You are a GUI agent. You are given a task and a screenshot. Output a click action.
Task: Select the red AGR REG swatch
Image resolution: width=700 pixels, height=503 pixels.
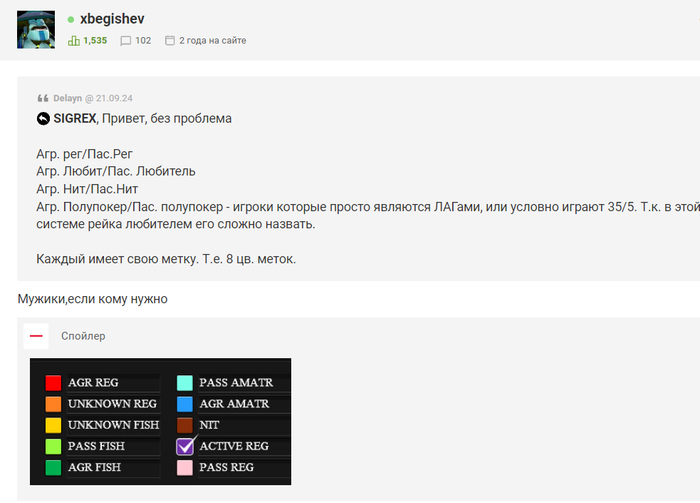[x=53, y=382]
